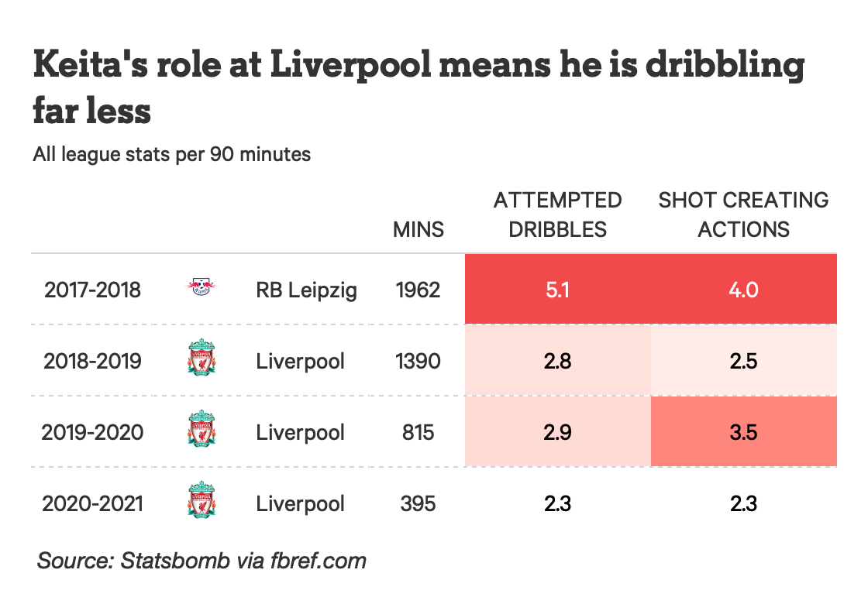Click the light pink 2.8 dribbles cell
This screenshot has width=868, height=611.
tap(557, 361)
